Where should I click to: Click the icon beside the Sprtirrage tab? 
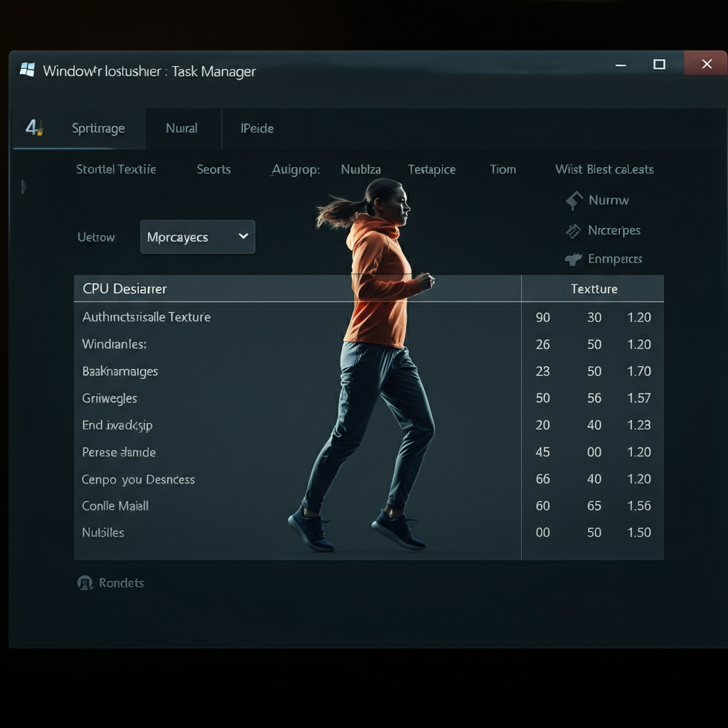click(33, 128)
